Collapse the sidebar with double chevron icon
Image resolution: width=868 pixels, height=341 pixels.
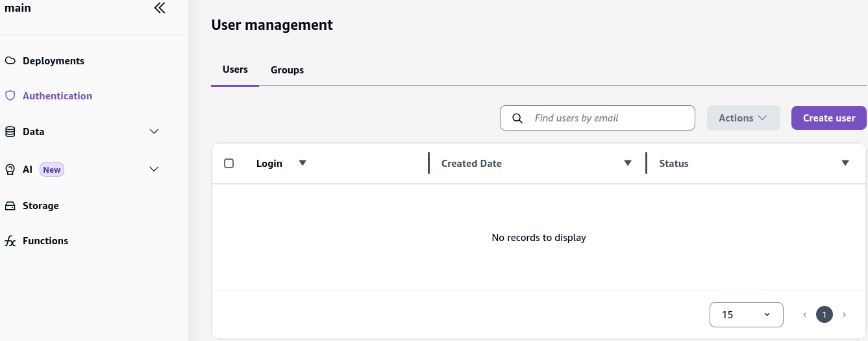click(x=160, y=8)
